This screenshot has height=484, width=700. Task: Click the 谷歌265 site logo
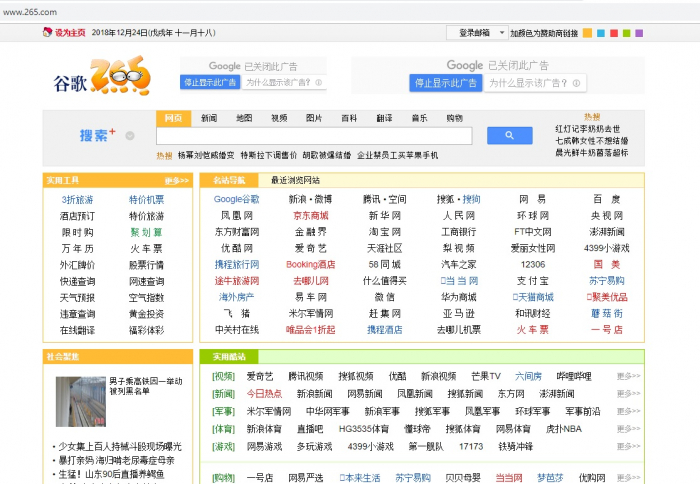point(102,75)
